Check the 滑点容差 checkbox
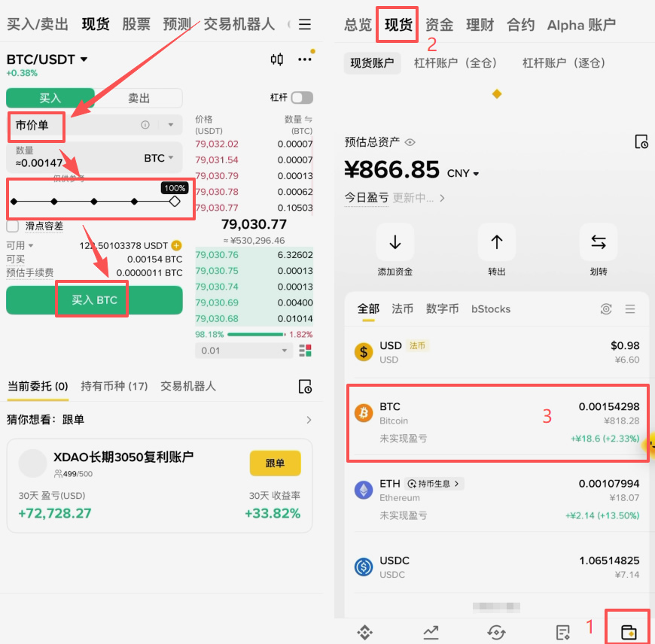 point(13,226)
